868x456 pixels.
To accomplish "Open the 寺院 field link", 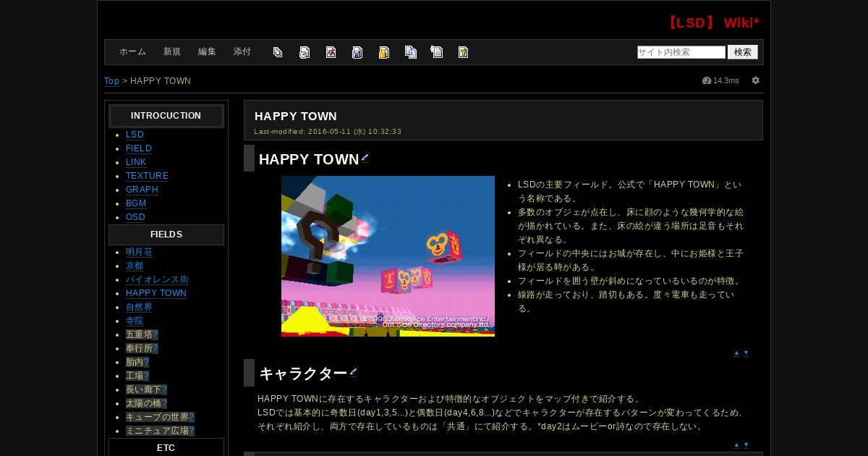I will point(135,321).
